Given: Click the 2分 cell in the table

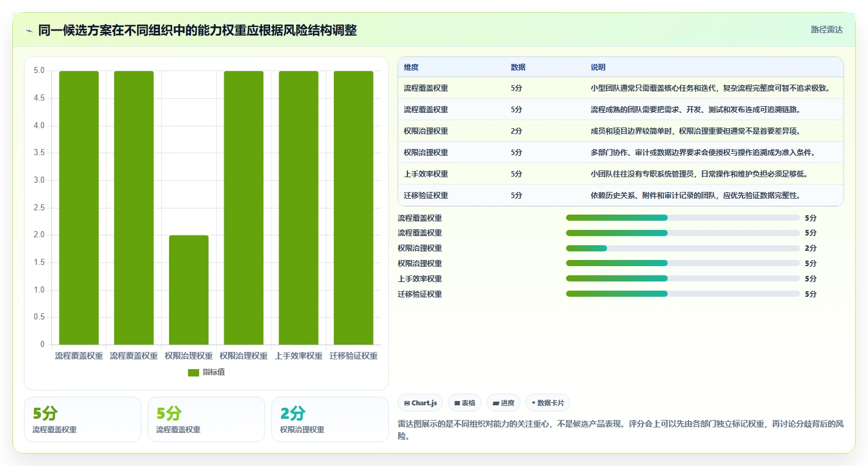Looking at the screenshot, I should 516,131.
